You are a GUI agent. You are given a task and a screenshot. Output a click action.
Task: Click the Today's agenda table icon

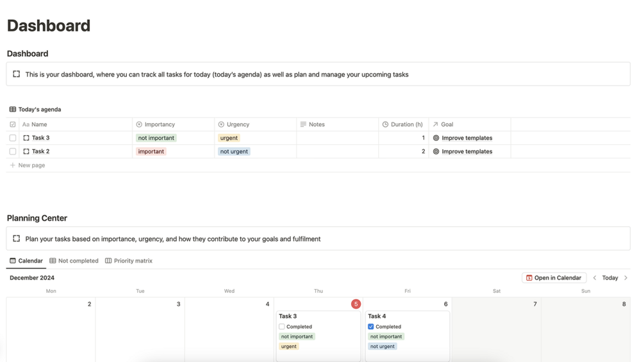coord(13,110)
